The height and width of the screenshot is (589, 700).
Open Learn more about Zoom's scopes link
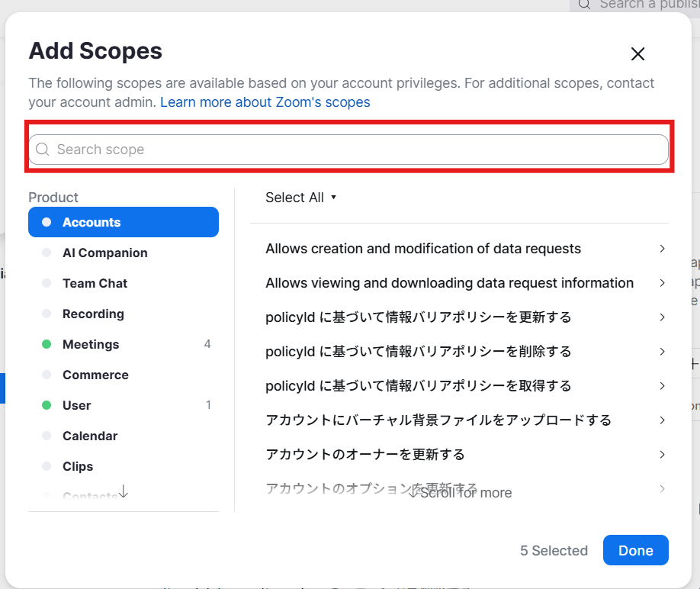[x=265, y=102]
